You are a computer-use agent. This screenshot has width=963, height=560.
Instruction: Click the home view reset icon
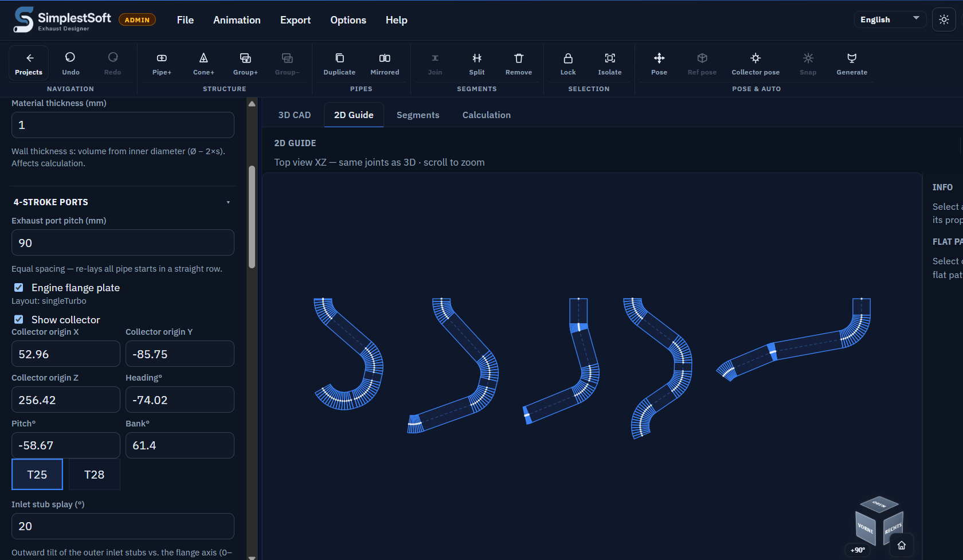[902, 545]
